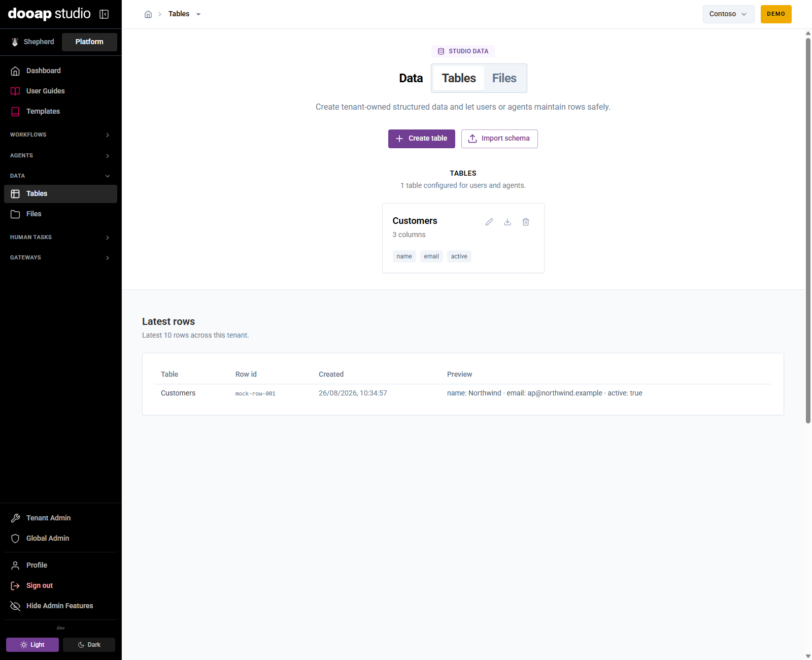Viewport: 812px width, 660px height.
Task: Click the home breadcrumb icon
Action: click(148, 14)
